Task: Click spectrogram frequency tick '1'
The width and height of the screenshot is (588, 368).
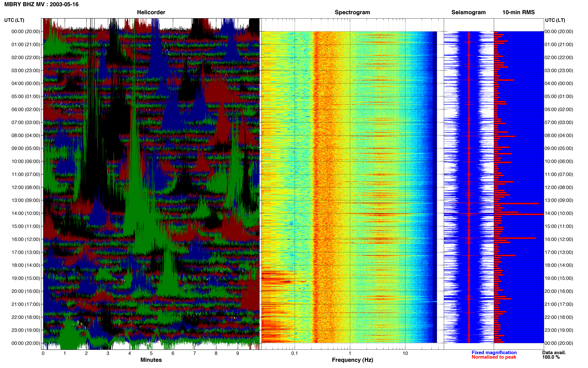Action: (350, 353)
